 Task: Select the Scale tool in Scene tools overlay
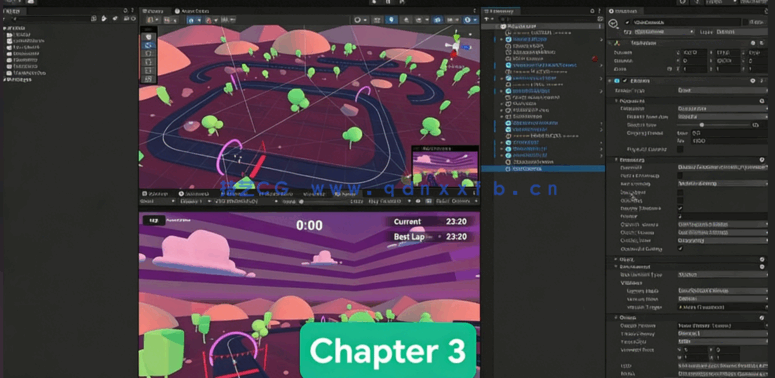149,62
